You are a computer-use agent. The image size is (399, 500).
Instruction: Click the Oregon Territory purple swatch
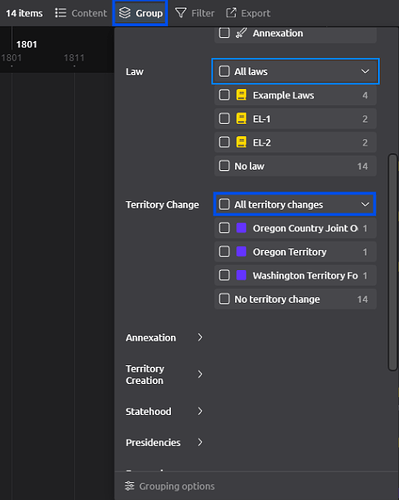pyautogui.click(x=241, y=252)
